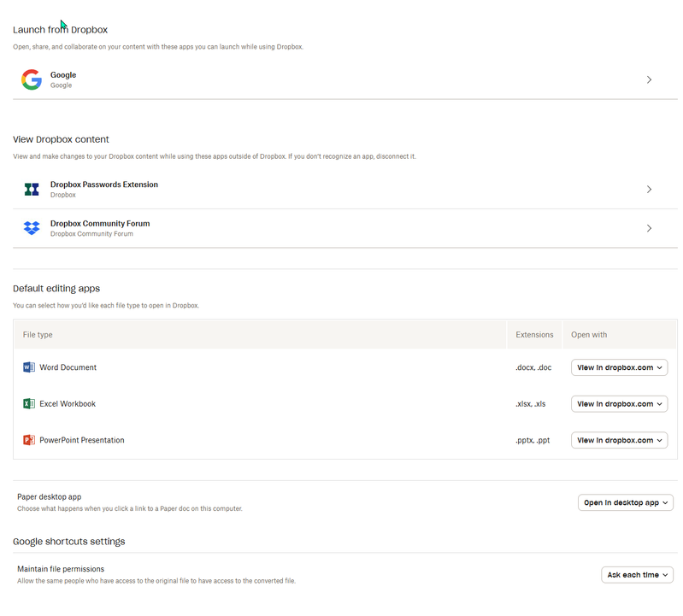Select Dropbox Passwords Extension title text
Viewport: 683px width, 616px height.
(x=103, y=185)
